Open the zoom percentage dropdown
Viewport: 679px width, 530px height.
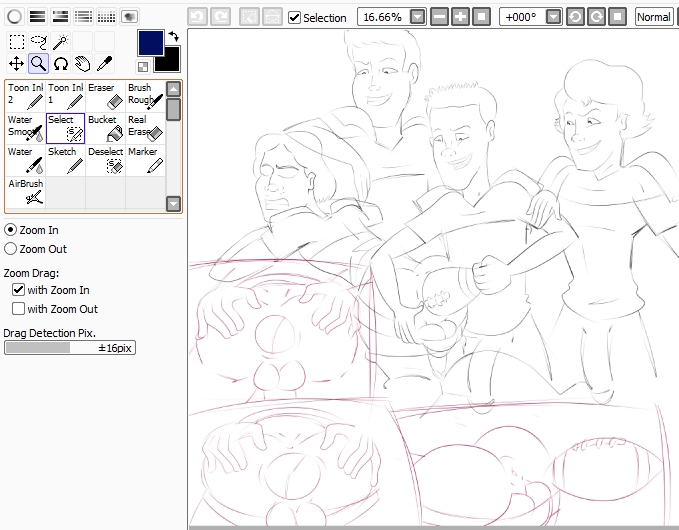pyautogui.click(x=417, y=17)
